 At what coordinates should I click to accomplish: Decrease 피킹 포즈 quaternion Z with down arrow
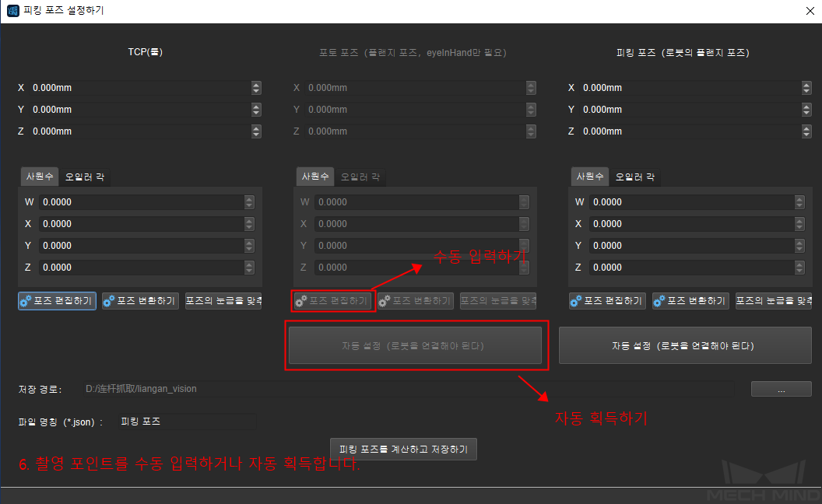click(799, 271)
